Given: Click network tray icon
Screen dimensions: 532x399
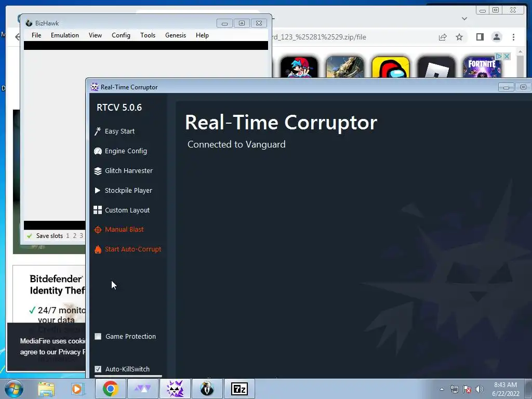Looking at the screenshot, I should coord(454,389).
